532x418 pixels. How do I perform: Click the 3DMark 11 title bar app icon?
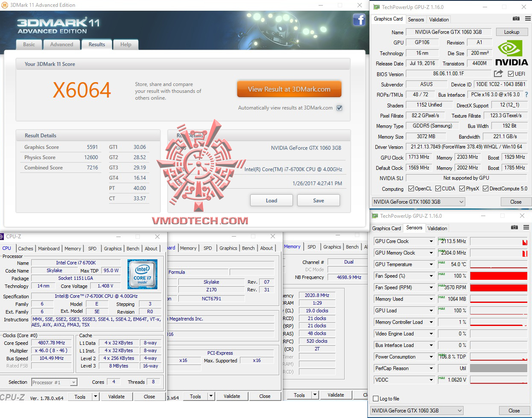click(x=5, y=5)
